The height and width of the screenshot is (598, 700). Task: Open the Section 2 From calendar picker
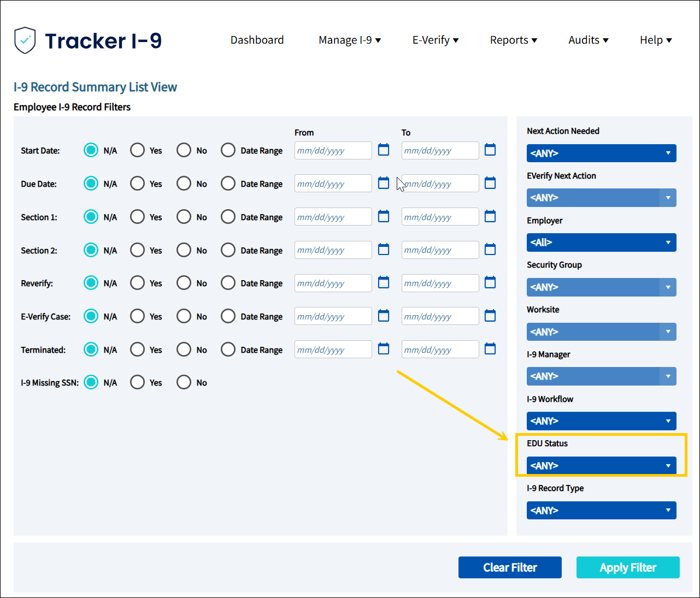coord(384,250)
